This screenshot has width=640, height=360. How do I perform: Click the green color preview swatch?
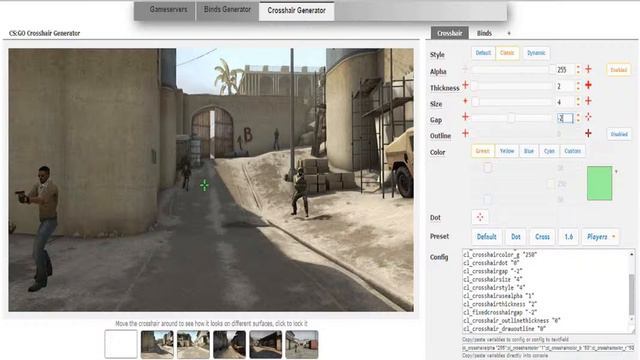point(599,183)
